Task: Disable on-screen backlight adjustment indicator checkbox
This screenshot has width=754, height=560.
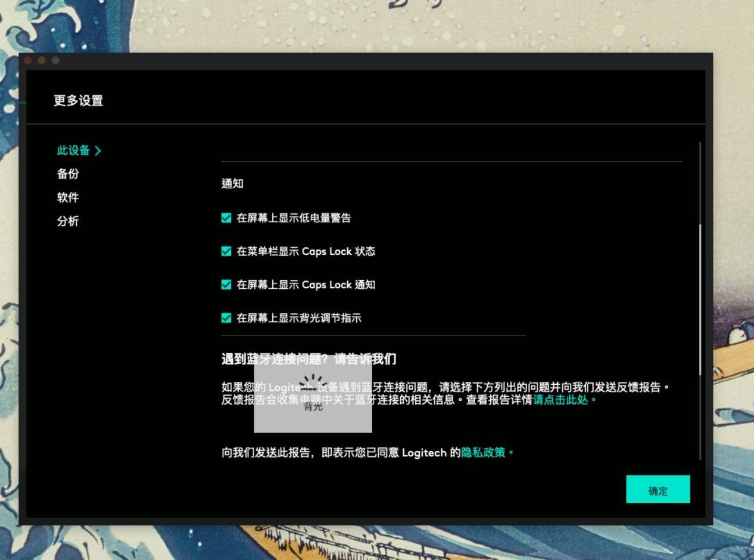Action: pyautogui.click(x=226, y=318)
